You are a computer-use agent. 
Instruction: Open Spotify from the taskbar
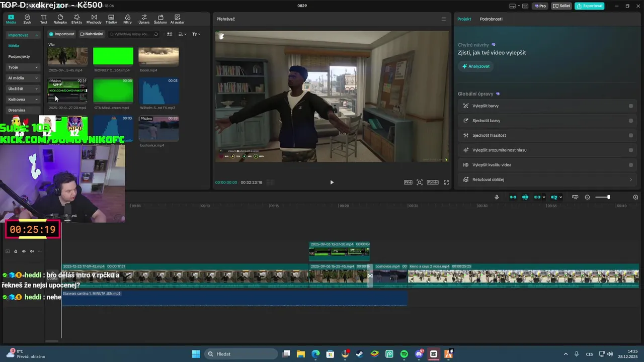click(404, 354)
